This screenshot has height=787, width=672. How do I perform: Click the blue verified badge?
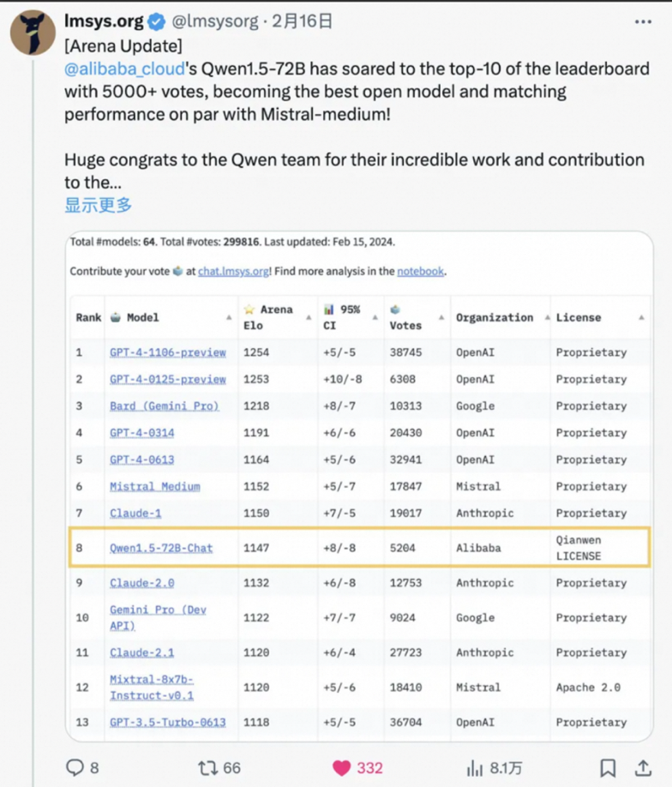point(155,21)
